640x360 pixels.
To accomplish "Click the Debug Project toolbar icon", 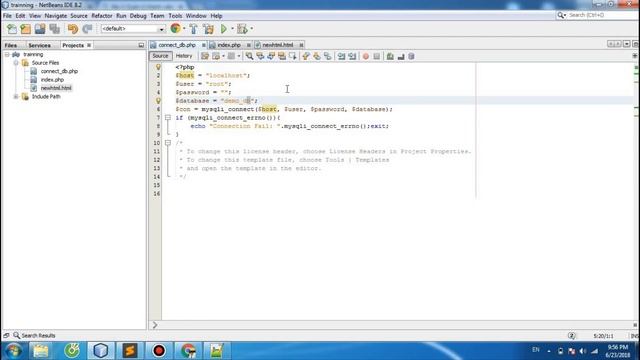I will point(242,29).
